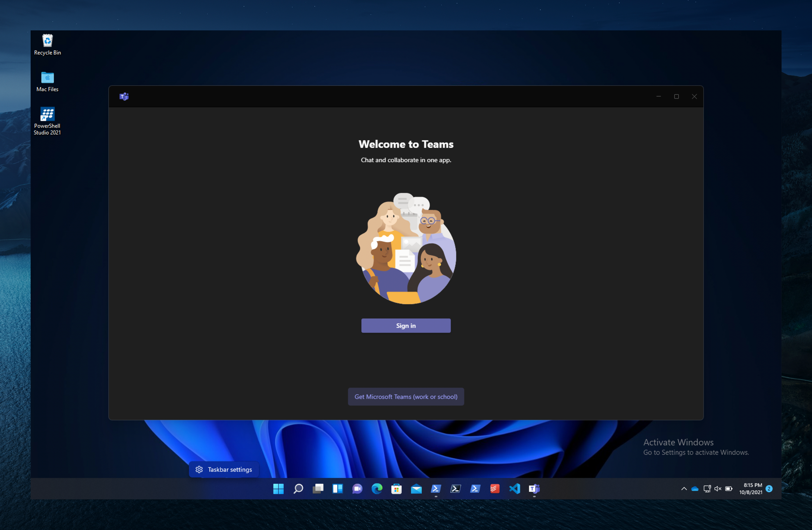Open Microsoft Store from taskbar
This screenshot has width=812, height=530.
coord(396,488)
